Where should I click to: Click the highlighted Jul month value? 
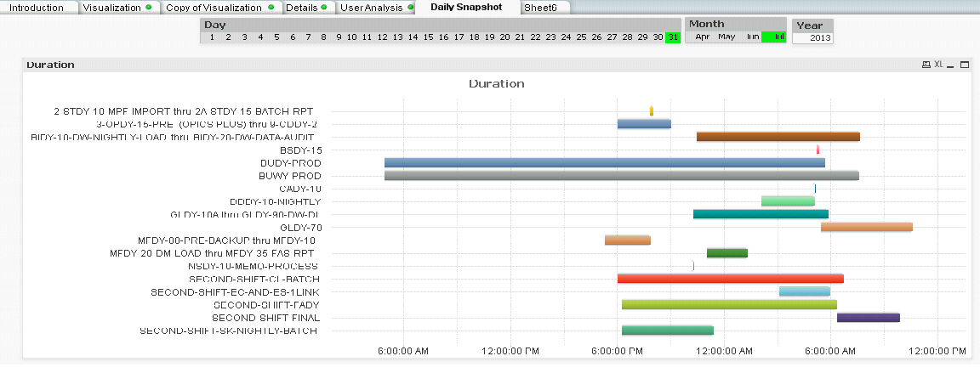click(774, 37)
